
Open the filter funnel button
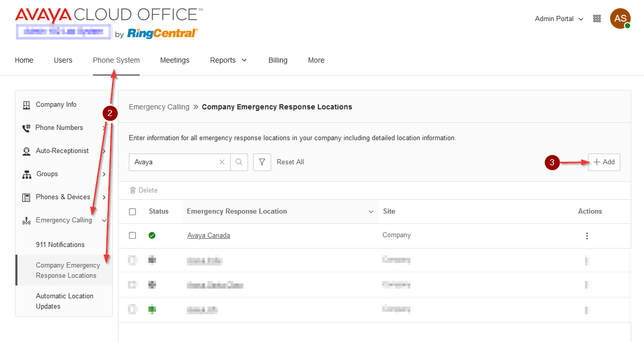pyautogui.click(x=262, y=162)
